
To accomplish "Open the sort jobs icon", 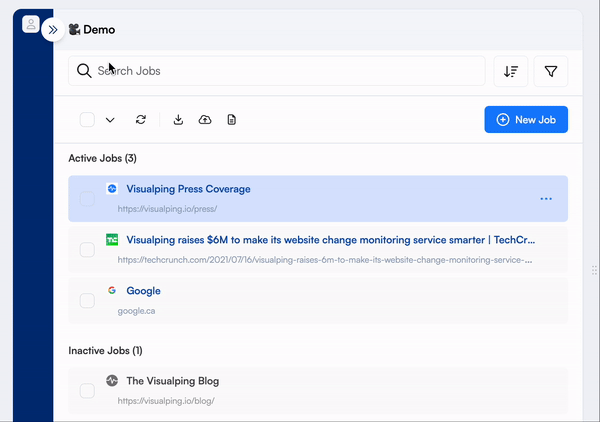I will coord(511,71).
